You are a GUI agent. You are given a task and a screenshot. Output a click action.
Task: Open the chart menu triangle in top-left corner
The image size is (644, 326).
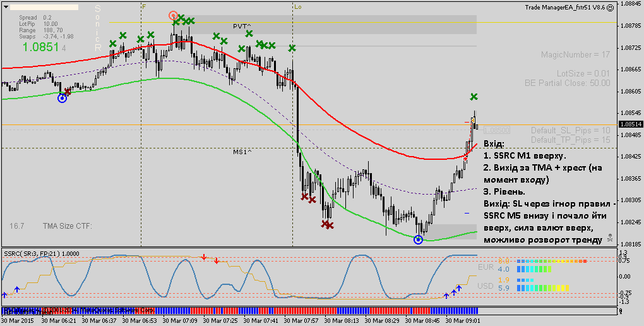pyautogui.click(x=6, y=7)
